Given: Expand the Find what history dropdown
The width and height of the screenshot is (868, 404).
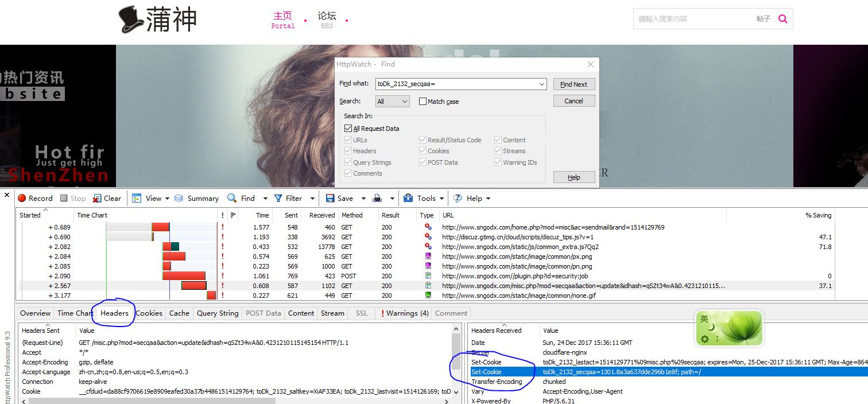Looking at the screenshot, I should [542, 84].
